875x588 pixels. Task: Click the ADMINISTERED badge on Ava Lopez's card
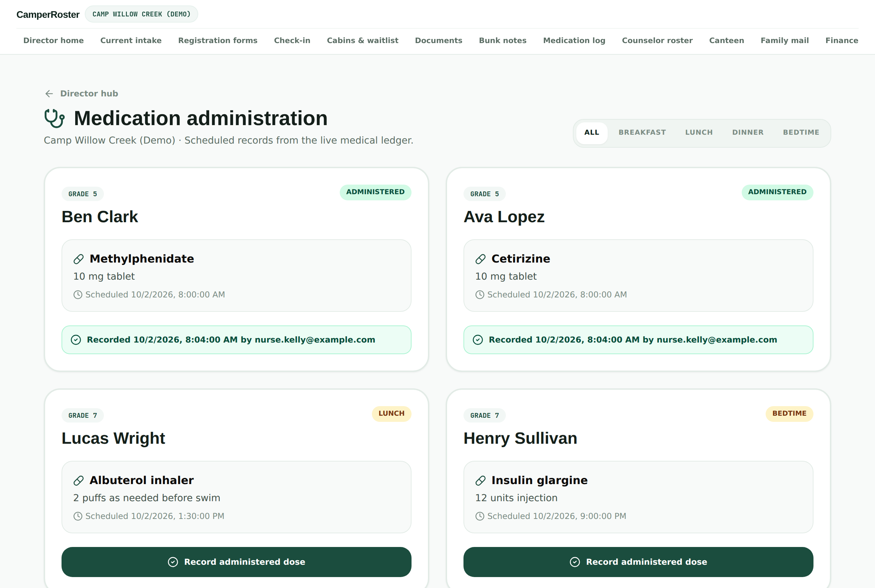[777, 192]
